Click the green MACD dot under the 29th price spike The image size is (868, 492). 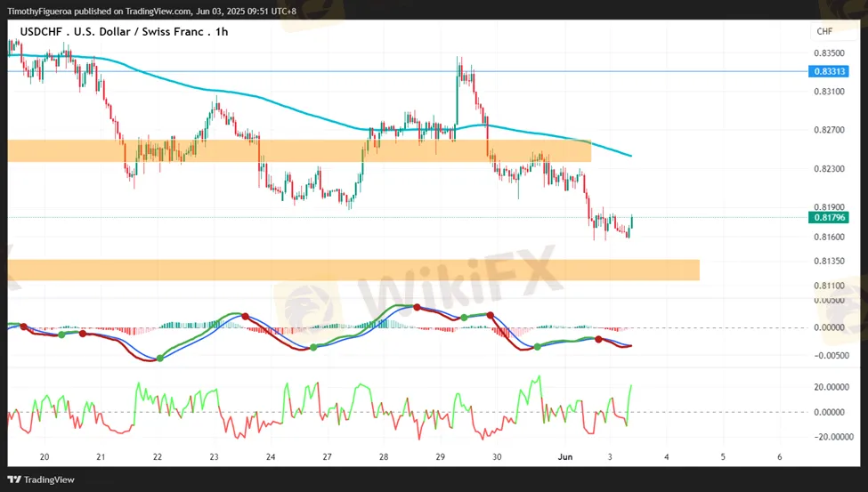click(464, 318)
